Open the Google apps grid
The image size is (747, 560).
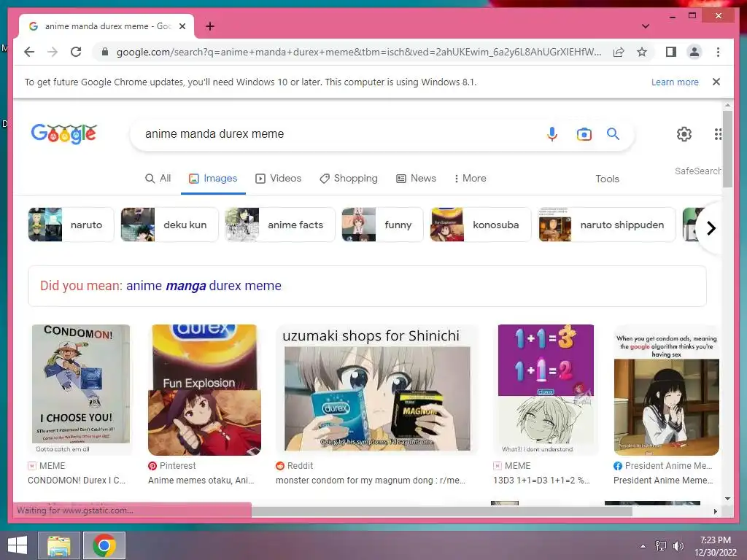pyautogui.click(x=718, y=134)
